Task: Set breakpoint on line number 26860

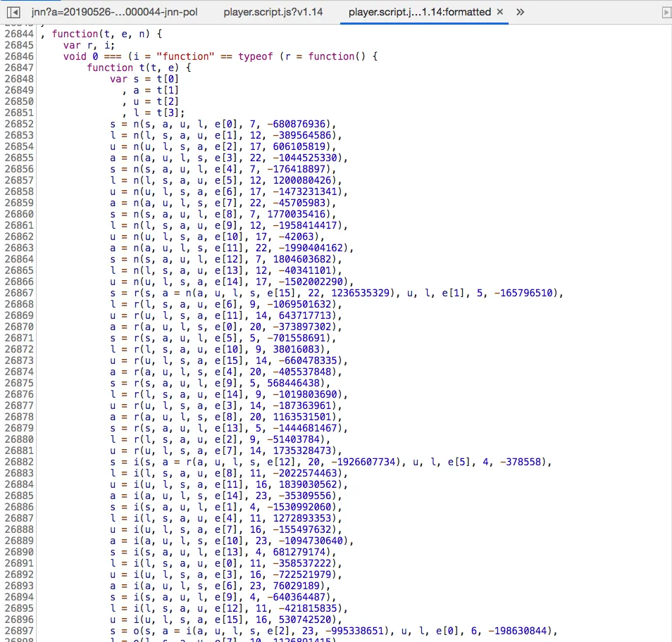Action: click(19, 214)
